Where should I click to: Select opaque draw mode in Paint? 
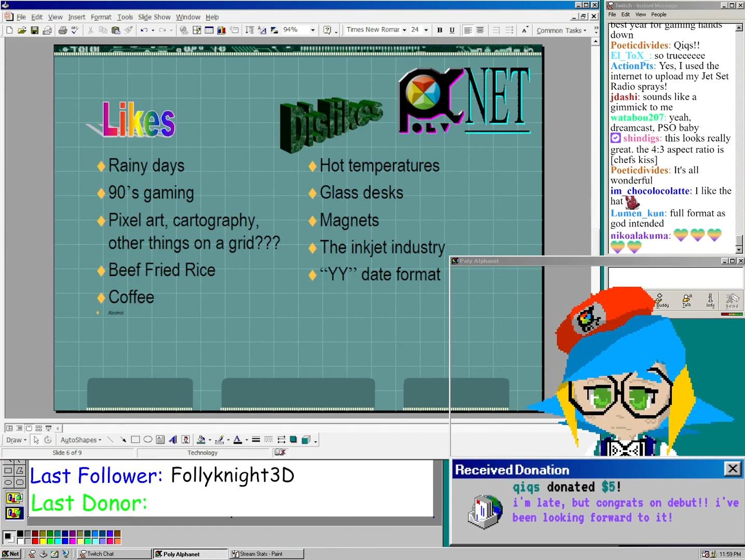point(14,498)
